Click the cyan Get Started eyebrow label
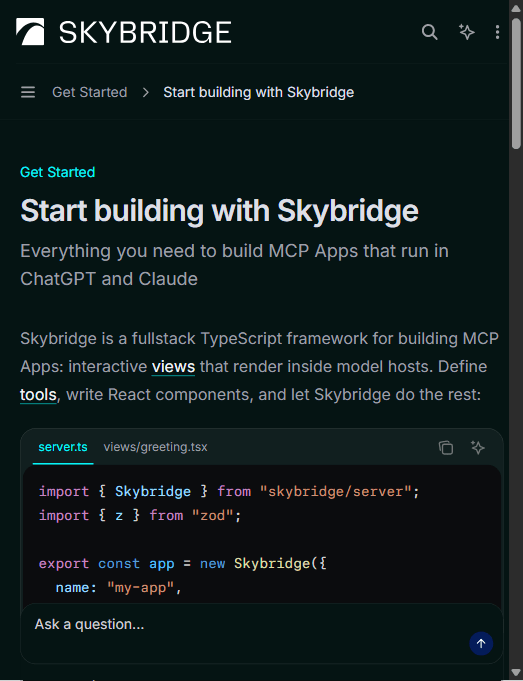523x681 pixels. click(57, 172)
